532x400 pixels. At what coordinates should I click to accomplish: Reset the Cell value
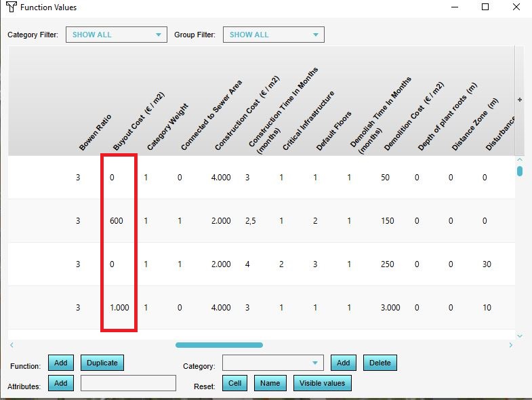coord(234,383)
